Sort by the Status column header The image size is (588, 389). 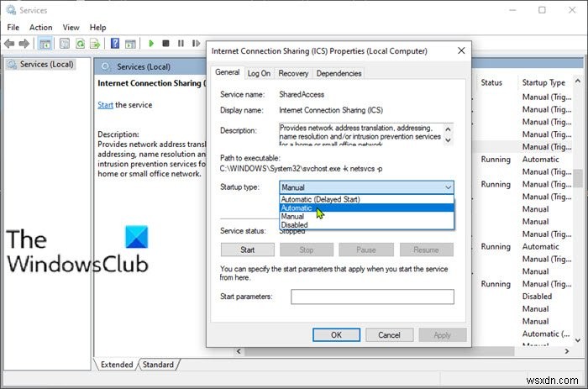tap(491, 82)
